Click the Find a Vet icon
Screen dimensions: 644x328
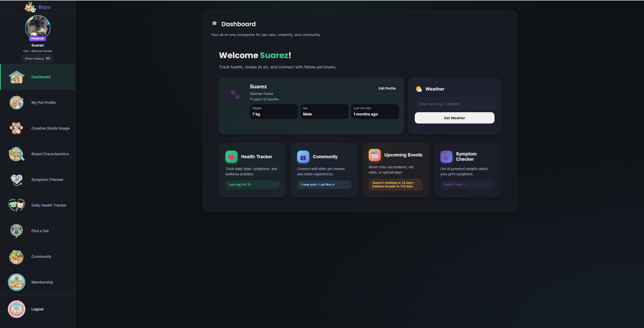click(x=17, y=231)
